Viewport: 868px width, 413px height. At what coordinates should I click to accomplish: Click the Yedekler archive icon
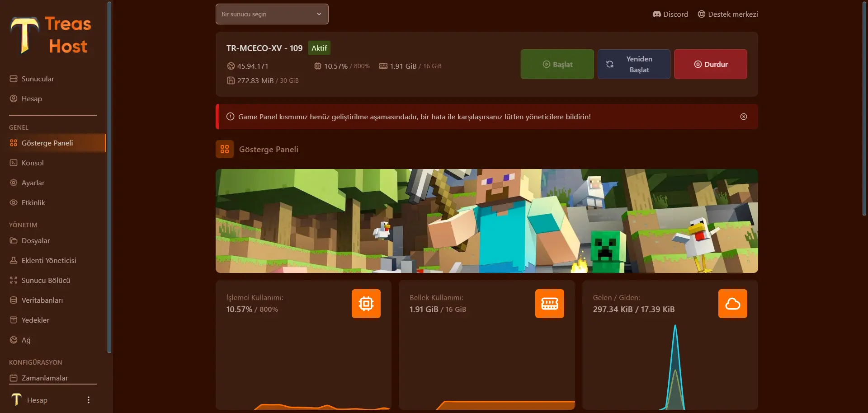[14, 320]
